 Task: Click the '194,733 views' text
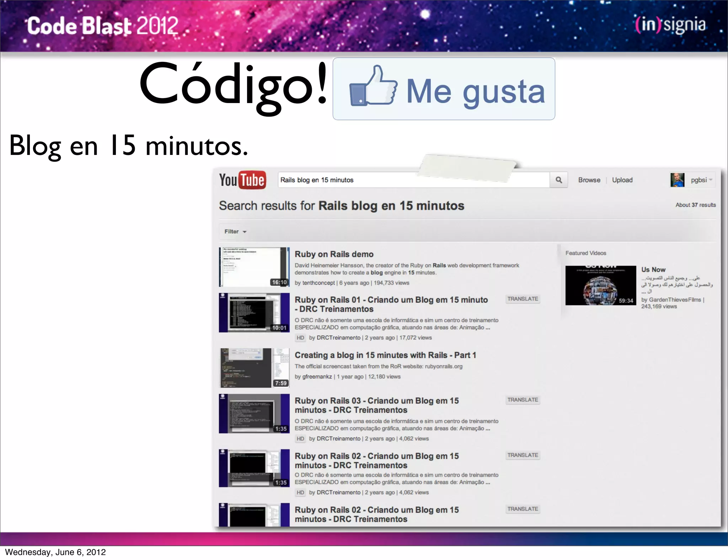point(391,283)
